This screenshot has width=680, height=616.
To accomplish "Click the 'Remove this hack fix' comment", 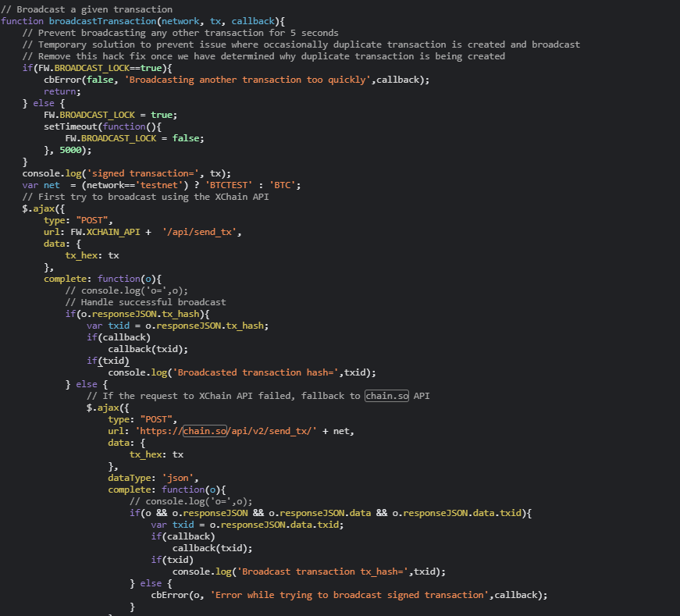I will click(x=264, y=56).
